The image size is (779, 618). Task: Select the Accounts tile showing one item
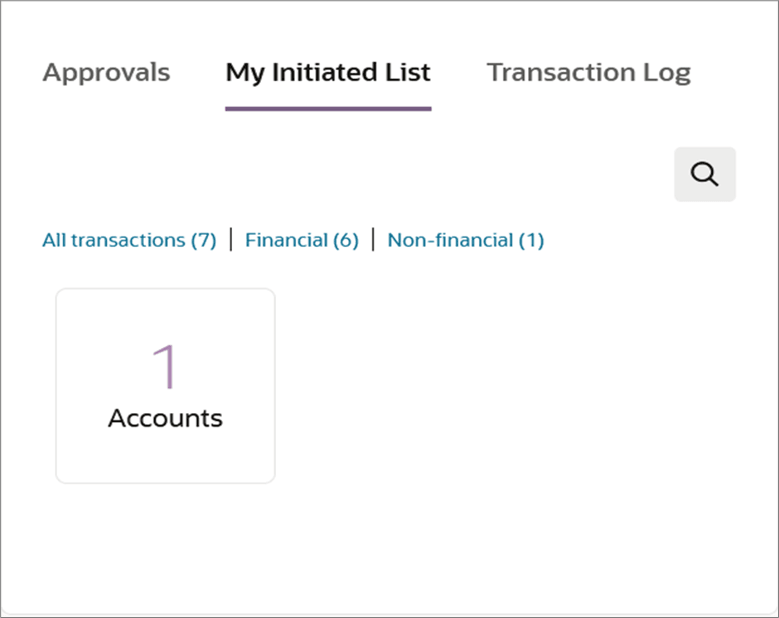(x=165, y=386)
